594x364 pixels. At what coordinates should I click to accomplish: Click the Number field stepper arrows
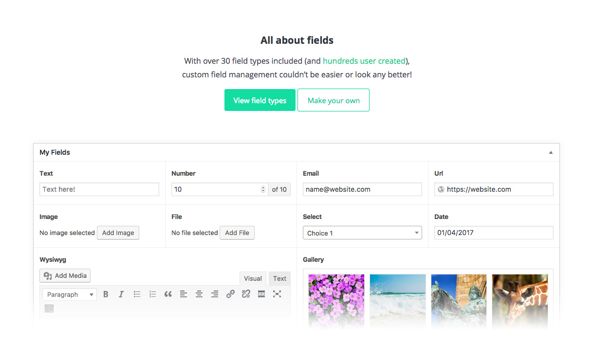263,189
